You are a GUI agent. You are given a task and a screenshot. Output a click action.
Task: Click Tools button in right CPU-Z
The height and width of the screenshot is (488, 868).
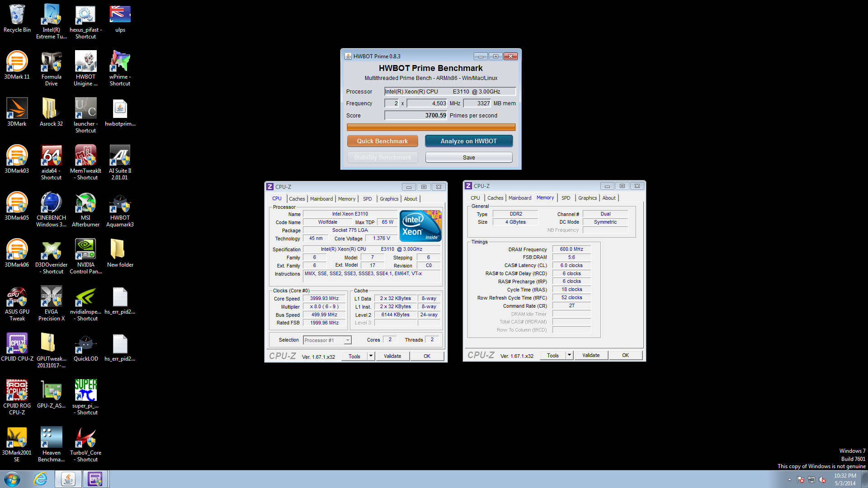[553, 355]
